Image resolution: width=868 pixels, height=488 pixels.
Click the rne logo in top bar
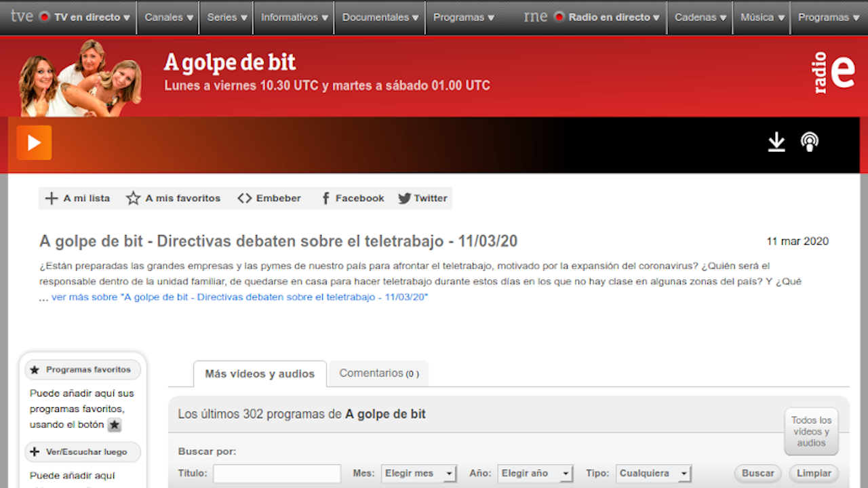click(x=535, y=16)
